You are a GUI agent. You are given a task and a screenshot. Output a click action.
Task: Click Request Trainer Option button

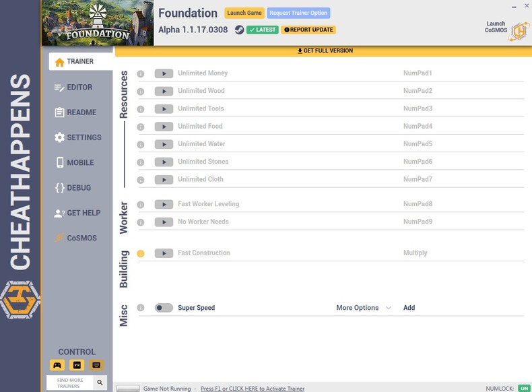tap(298, 13)
